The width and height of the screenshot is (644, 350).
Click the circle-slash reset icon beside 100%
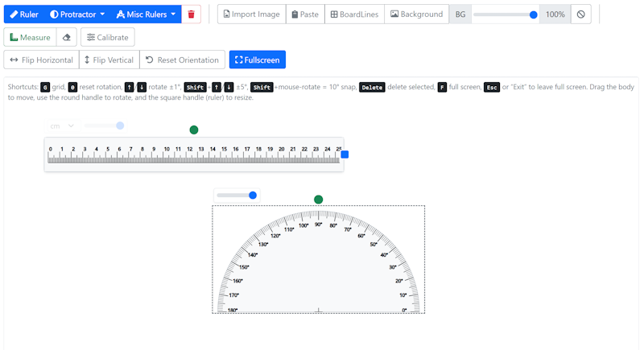tap(581, 14)
